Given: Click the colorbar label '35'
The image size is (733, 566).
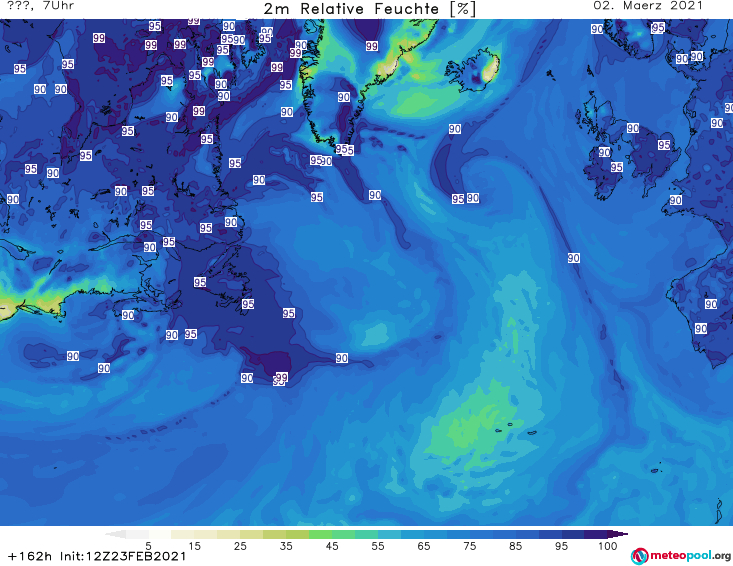Looking at the screenshot, I should (x=286, y=546).
